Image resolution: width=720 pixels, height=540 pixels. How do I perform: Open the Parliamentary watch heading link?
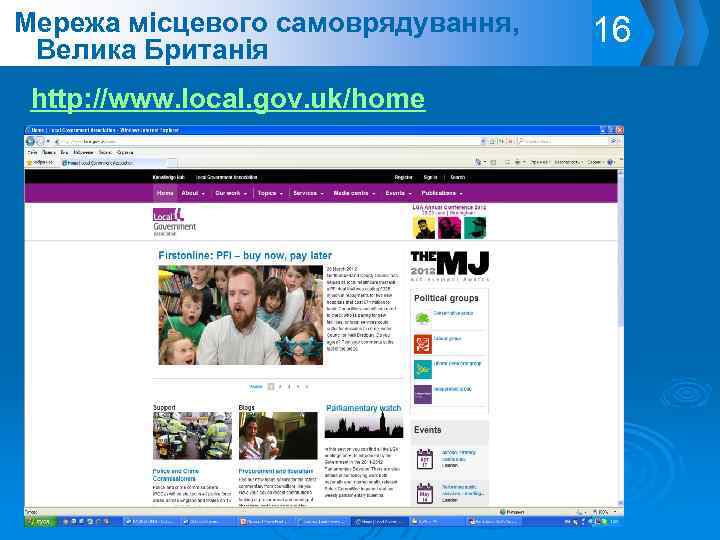363,408
